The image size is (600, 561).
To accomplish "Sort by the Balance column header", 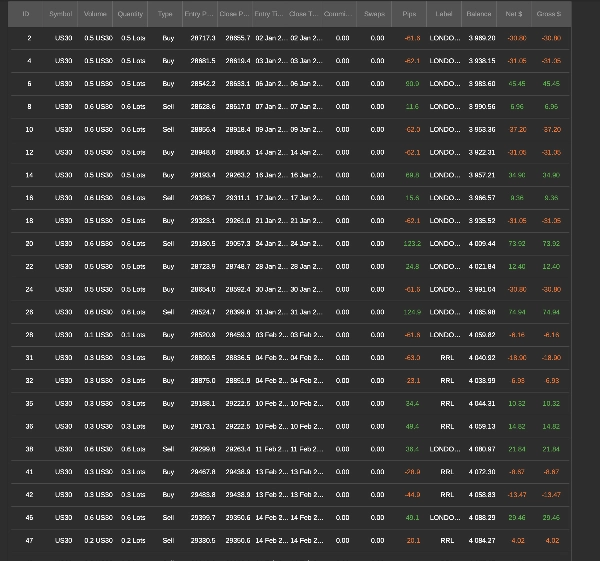I will 479,14.
